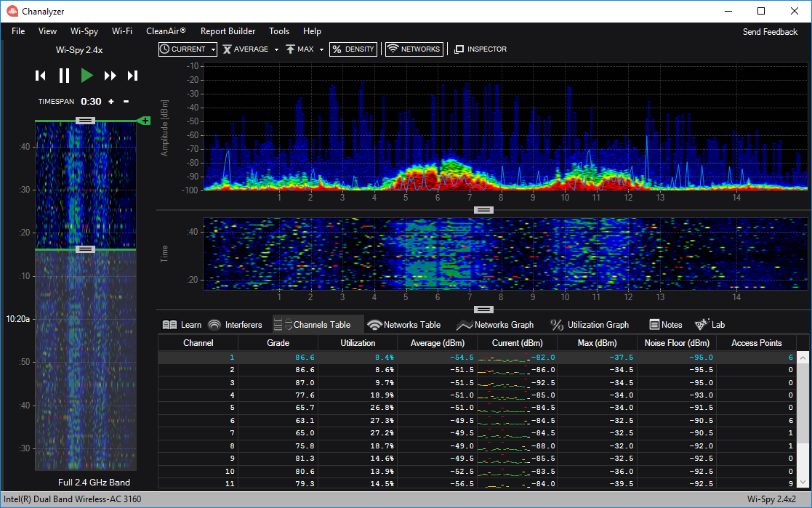Switch to the Interferers tab
Image resolution: width=812 pixels, height=508 pixels.
[235, 325]
